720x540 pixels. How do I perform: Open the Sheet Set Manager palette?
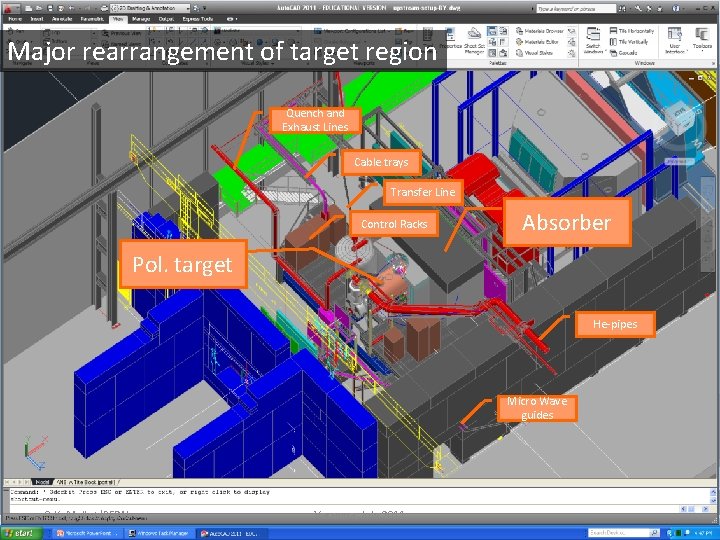pos(474,41)
